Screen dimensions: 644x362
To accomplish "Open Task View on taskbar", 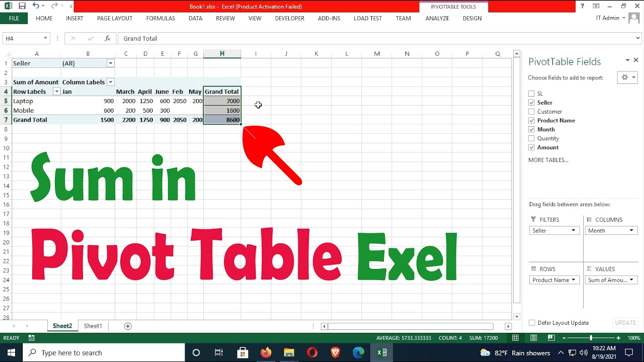I will [x=219, y=352].
